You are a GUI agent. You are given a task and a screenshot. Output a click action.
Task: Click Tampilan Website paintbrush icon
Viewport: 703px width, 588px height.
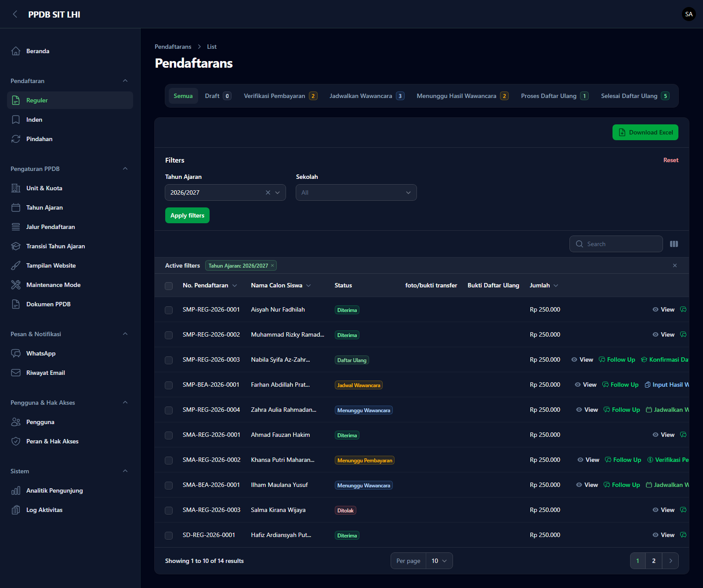(16, 265)
